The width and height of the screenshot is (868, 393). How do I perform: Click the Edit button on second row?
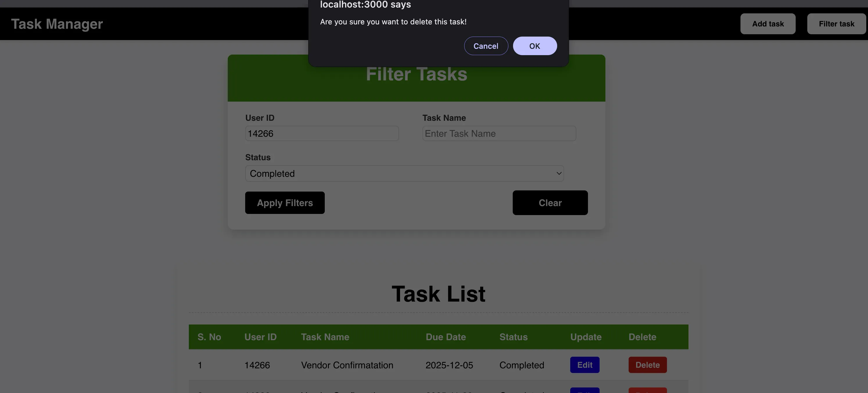[x=584, y=391]
